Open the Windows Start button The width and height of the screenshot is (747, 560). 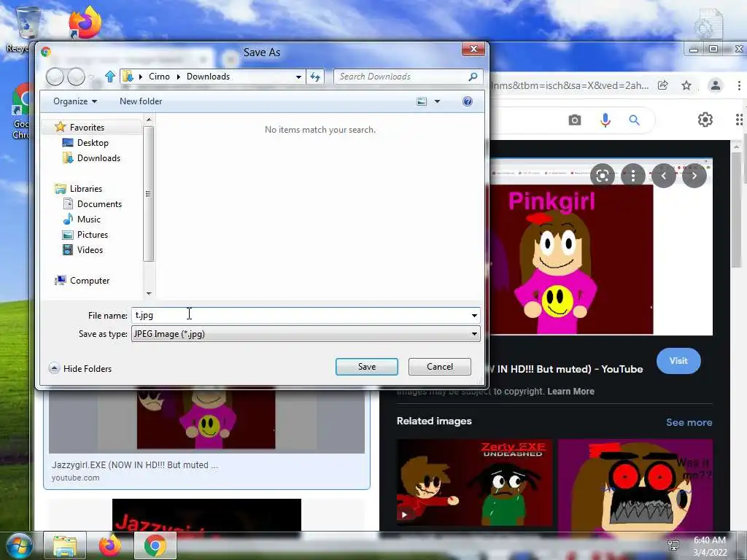(x=19, y=546)
